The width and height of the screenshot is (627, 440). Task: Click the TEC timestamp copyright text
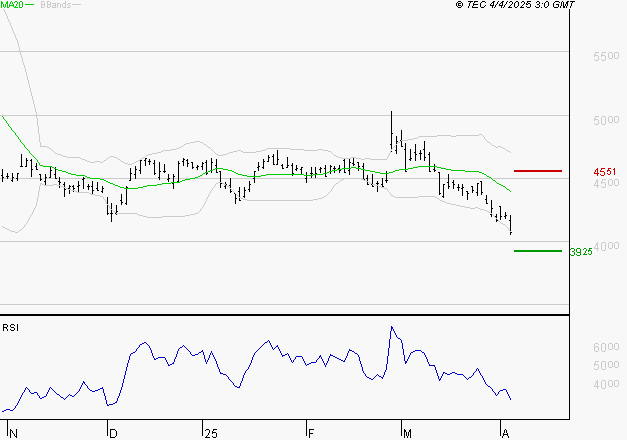(x=515, y=5)
